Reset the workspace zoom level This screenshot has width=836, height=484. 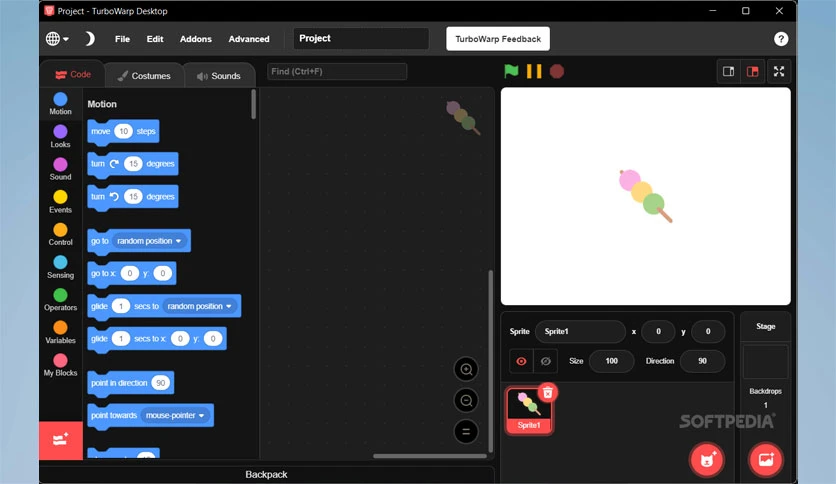tap(466, 432)
